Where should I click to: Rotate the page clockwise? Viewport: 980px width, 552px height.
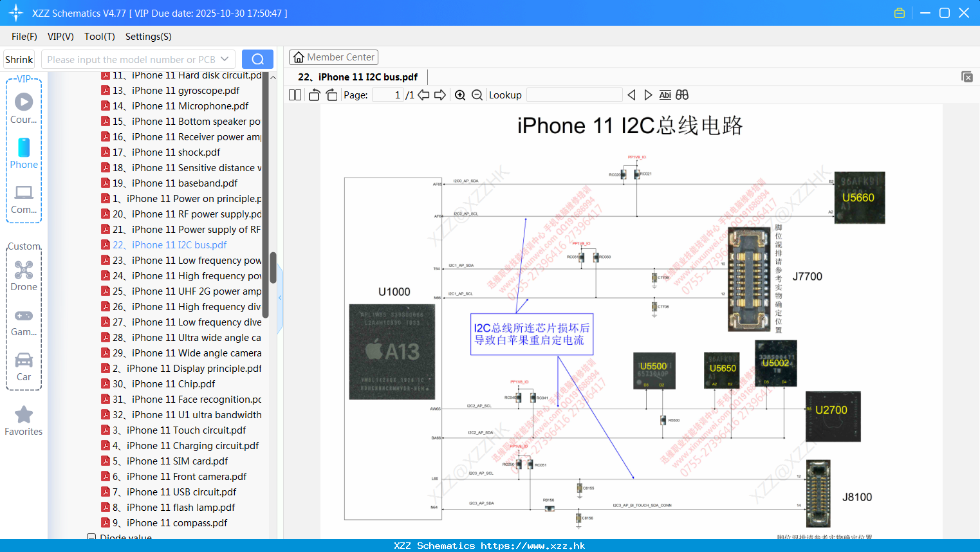(x=331, y=95)
